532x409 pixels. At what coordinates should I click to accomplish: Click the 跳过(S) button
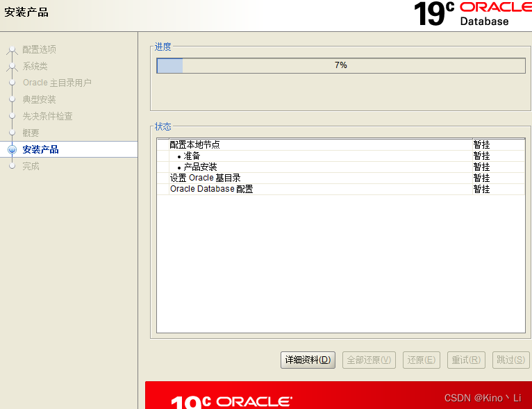point(510,360)
